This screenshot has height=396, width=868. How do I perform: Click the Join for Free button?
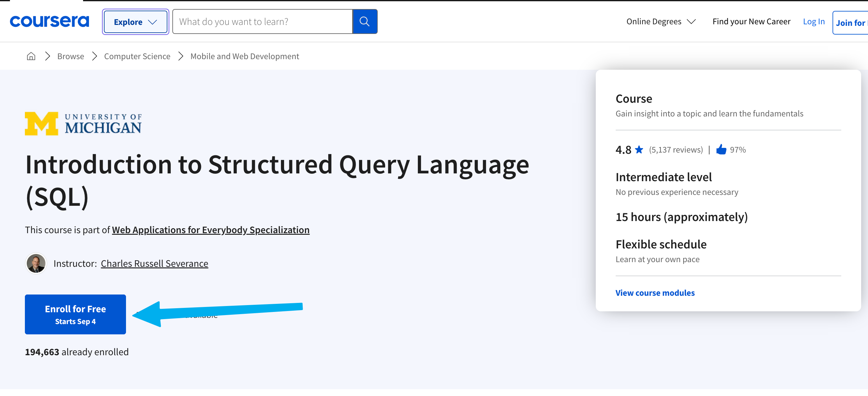tap(850, 23)
